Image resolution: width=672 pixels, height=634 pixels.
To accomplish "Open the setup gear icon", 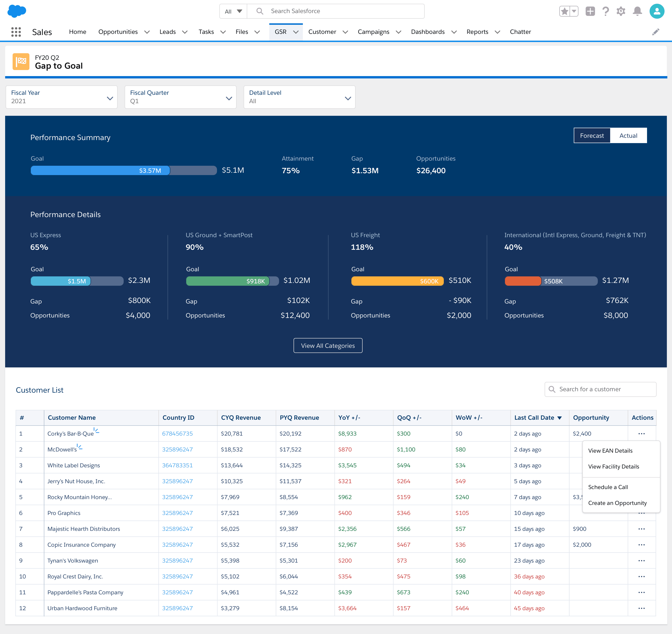I will coord(621,11).
